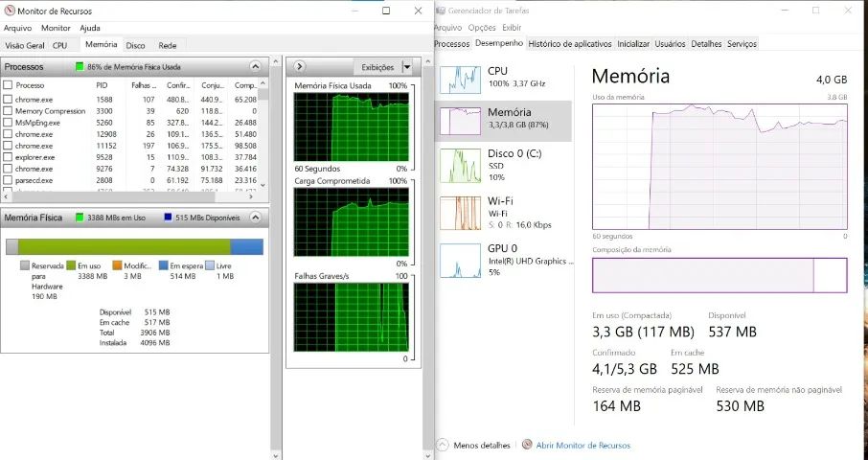Click the Composição da memória bar

(720, 275)
